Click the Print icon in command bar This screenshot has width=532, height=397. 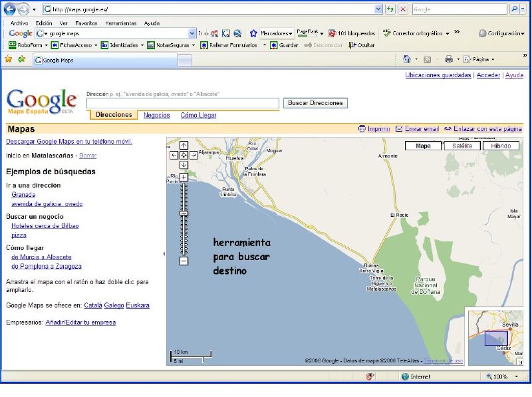pyautogui.click(x=448, y=59)
